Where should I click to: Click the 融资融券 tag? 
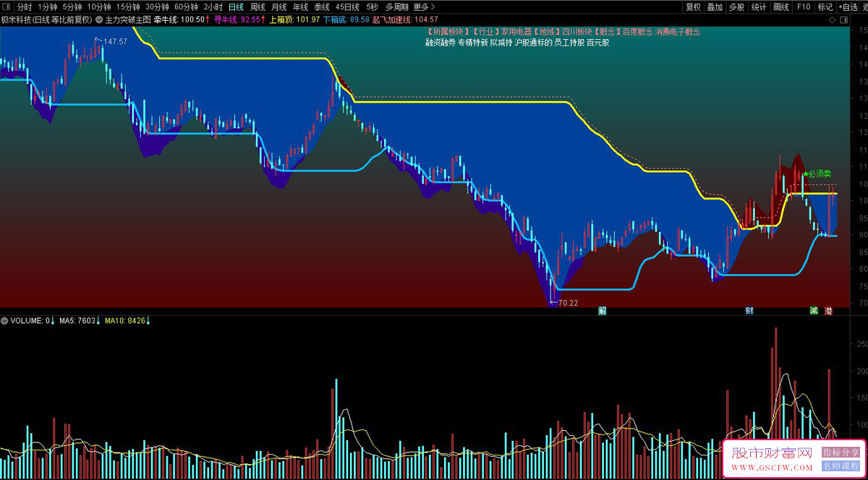coord(441,43)
